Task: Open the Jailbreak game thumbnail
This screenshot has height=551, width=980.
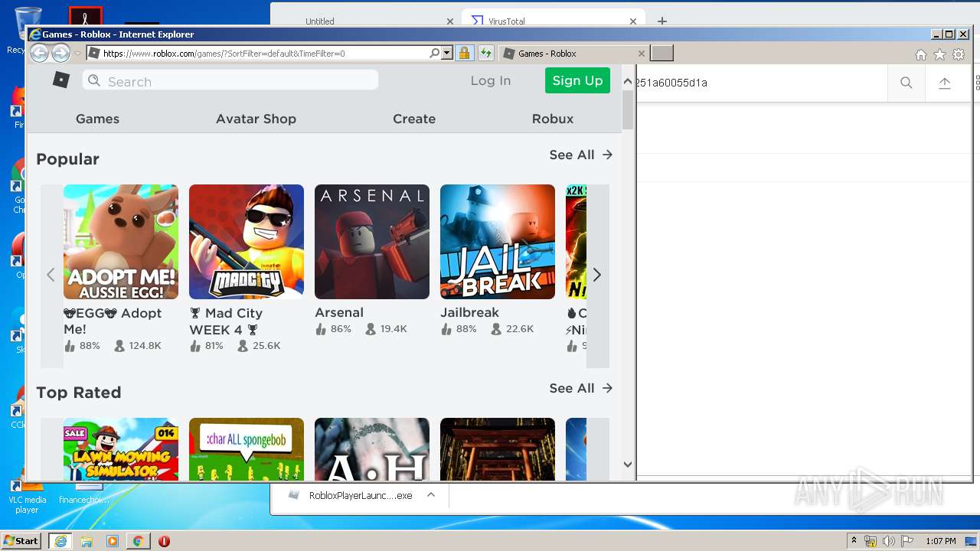Action: click(x=498, y=242)
